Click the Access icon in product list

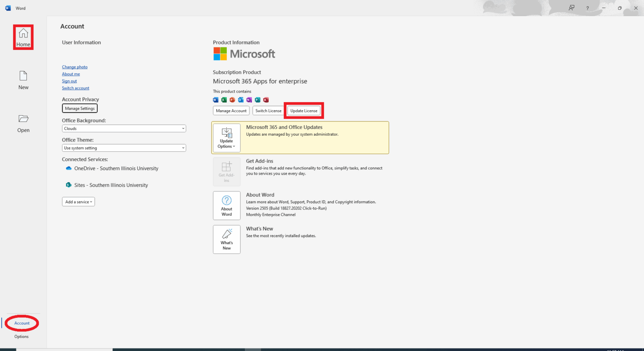click(266, 100)
